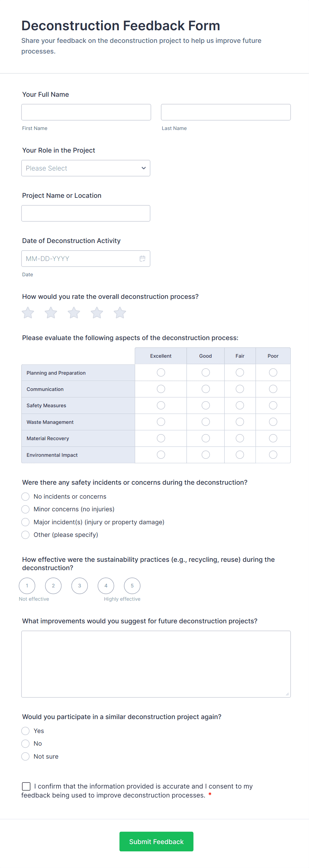Expand the Please Select role menu chevron

143,168
